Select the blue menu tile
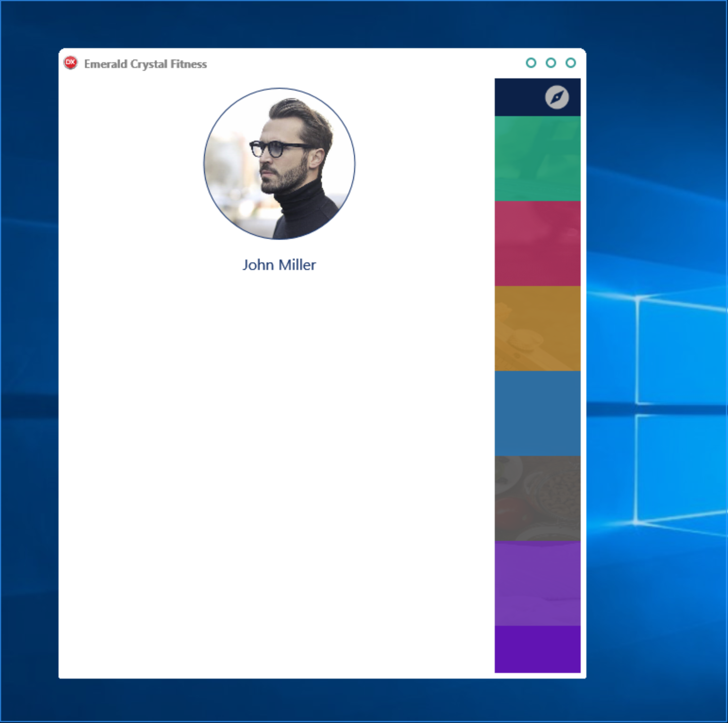 click(x=537, y=413)
